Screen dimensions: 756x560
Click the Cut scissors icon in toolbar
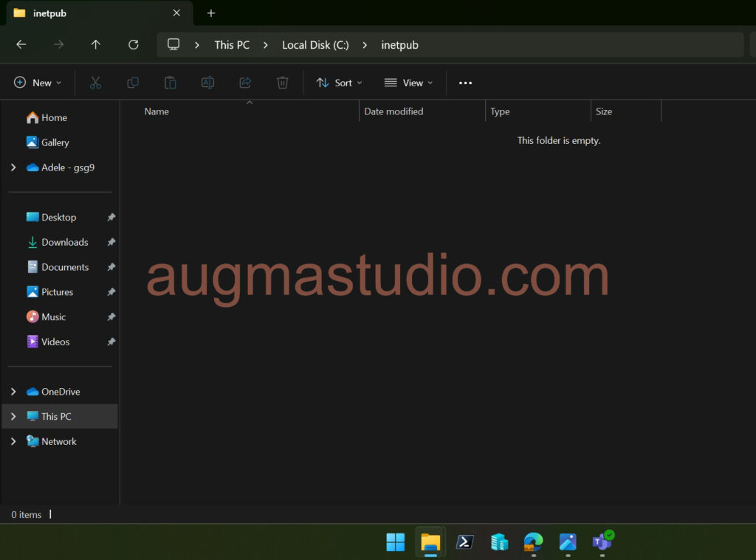click(x=95, y=83)
